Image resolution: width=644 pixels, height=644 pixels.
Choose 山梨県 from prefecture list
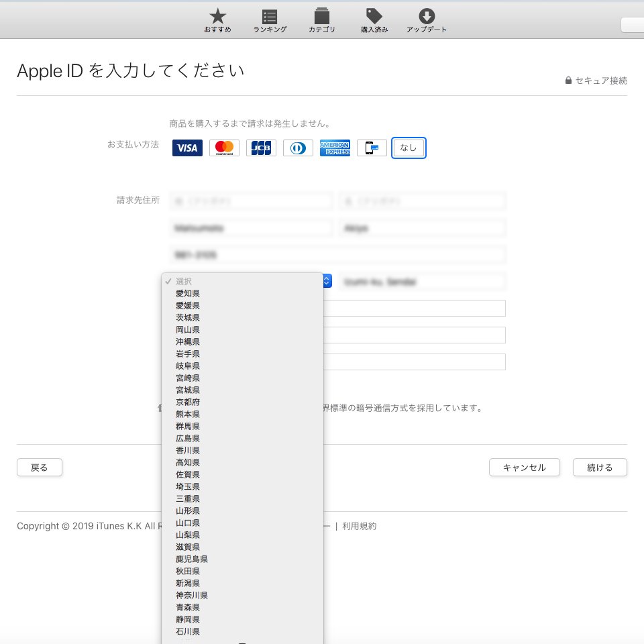coord(242,535)
